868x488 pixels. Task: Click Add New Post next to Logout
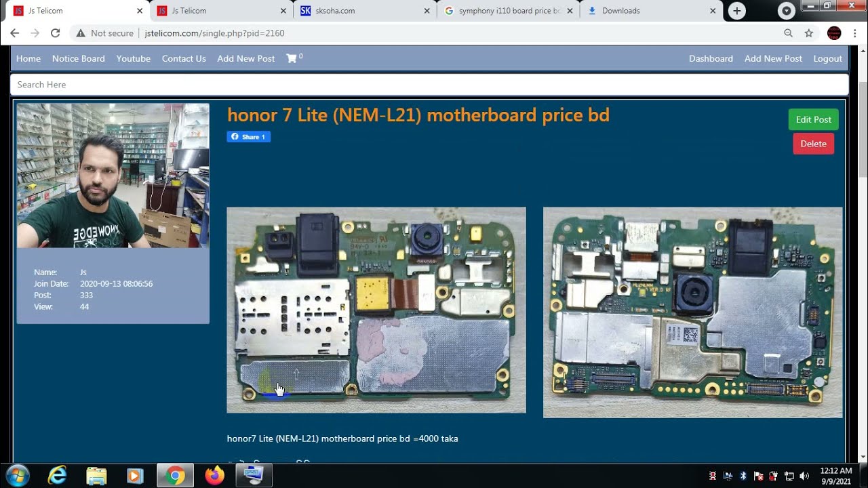coord(773,58)
